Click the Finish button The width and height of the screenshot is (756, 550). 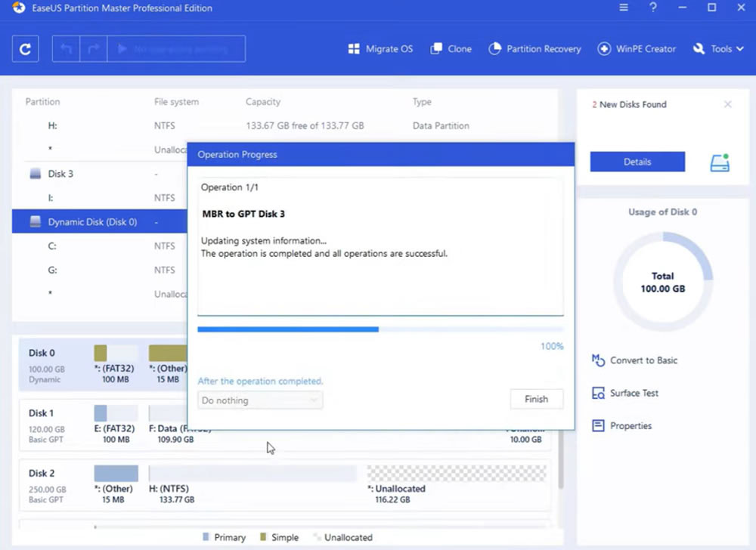click(536, 399)
